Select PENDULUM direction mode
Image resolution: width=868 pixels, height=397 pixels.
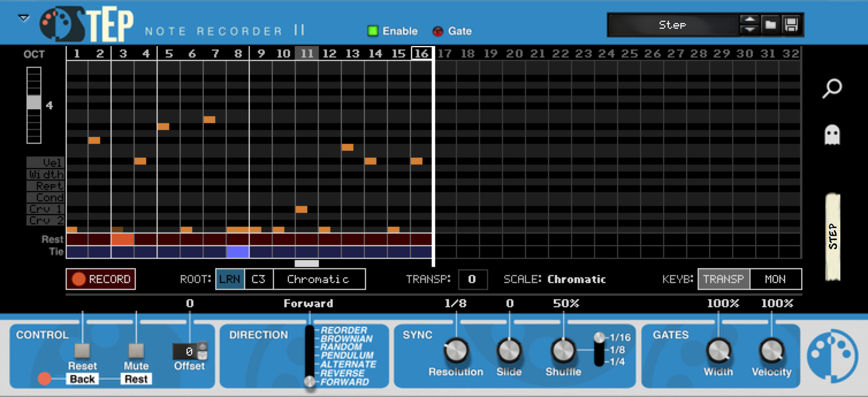point(347,356)
